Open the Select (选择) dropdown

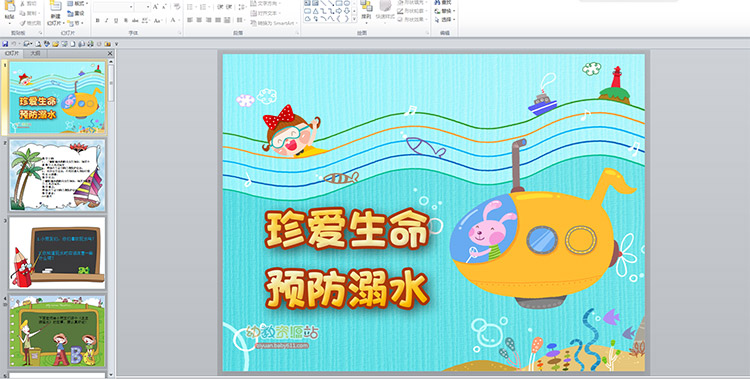coord(445,20)
